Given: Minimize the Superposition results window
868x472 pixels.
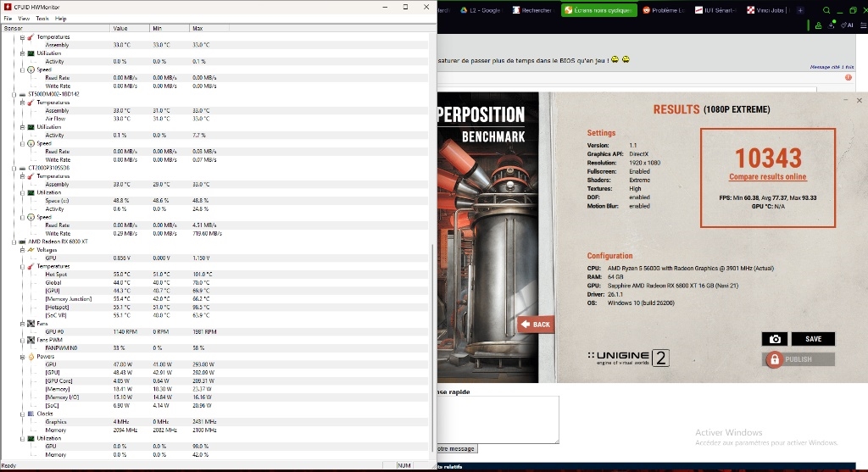Looking at the screenshot, I should click(845, 100).
